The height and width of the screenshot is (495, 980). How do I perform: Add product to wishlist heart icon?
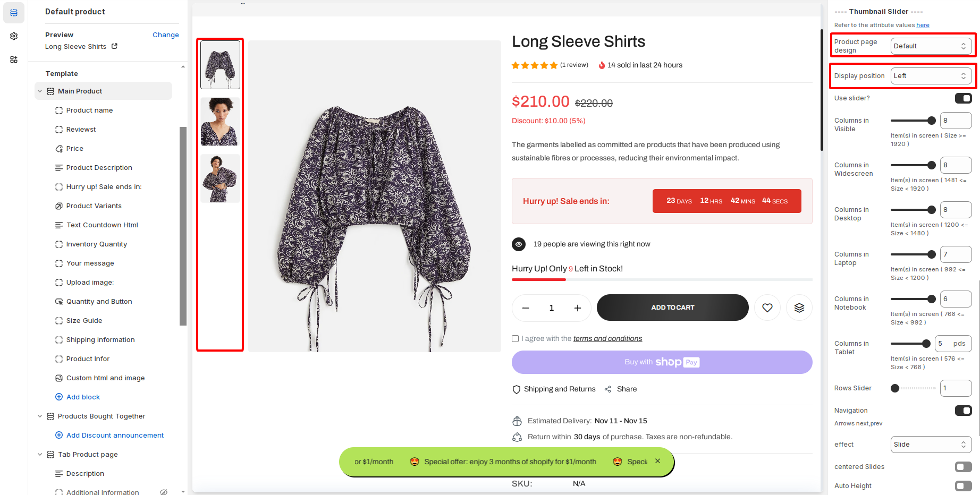[x=767, y=308]
